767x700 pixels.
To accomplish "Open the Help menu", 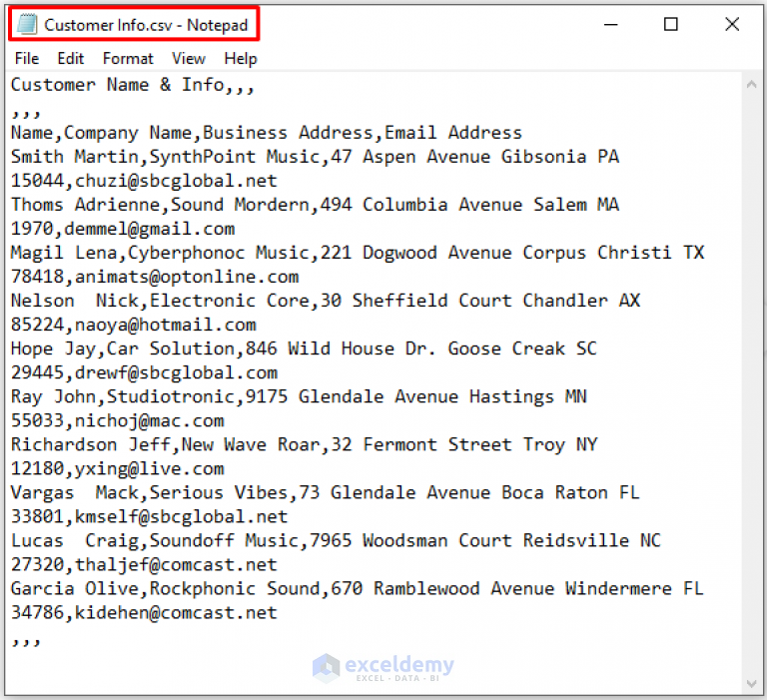I will (x=240, y=59).
